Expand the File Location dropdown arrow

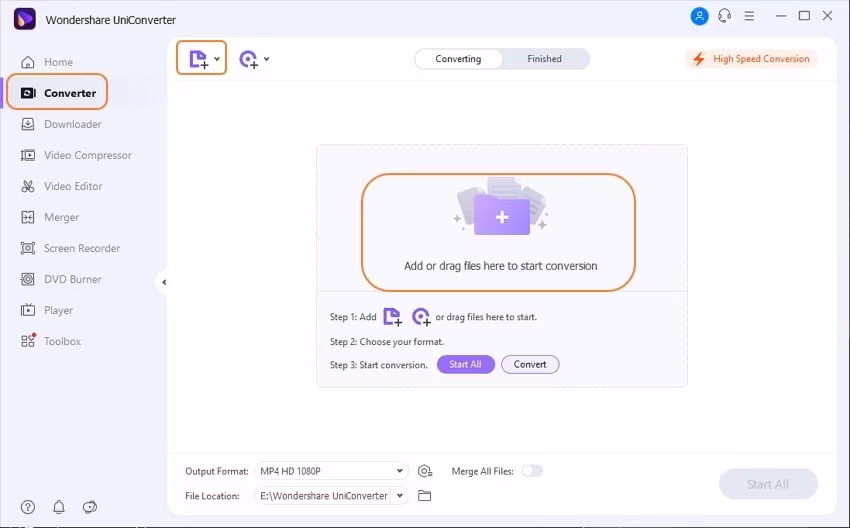pos(400,495)
